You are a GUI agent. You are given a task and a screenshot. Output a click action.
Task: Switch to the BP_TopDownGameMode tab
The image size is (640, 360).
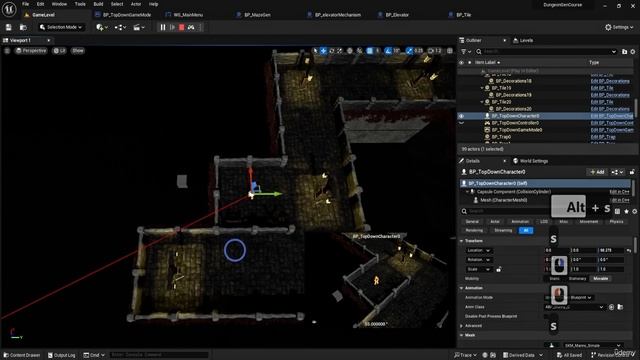127,15
